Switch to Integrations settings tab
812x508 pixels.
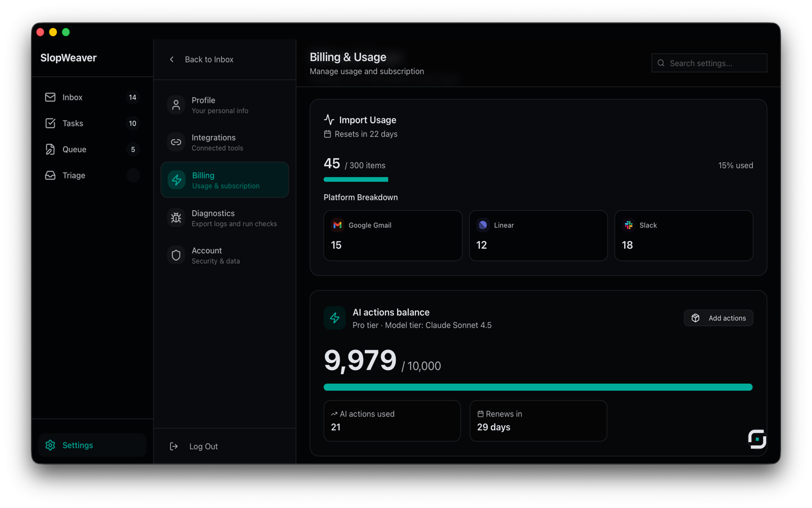[224, 142]
